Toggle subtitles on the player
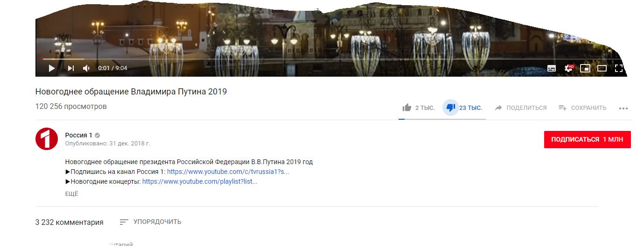Screen dimensions: 644x252 pos(552,68)
